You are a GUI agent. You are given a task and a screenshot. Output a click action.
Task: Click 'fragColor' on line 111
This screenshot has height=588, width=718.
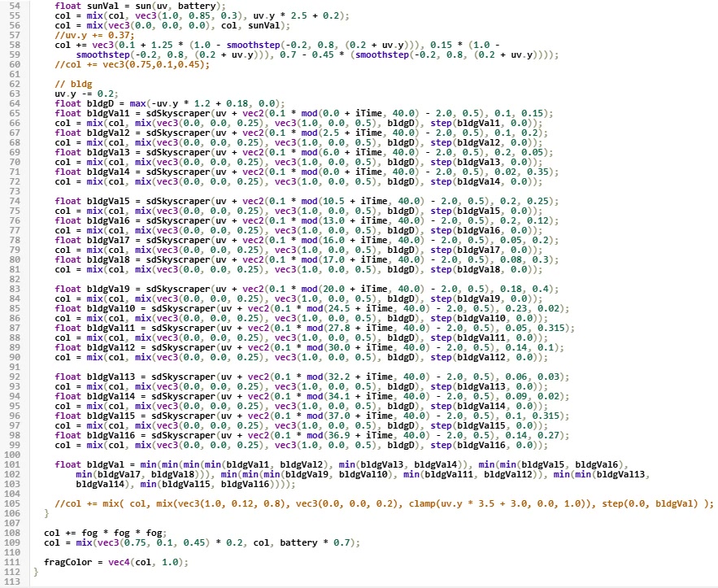point(67,562)
